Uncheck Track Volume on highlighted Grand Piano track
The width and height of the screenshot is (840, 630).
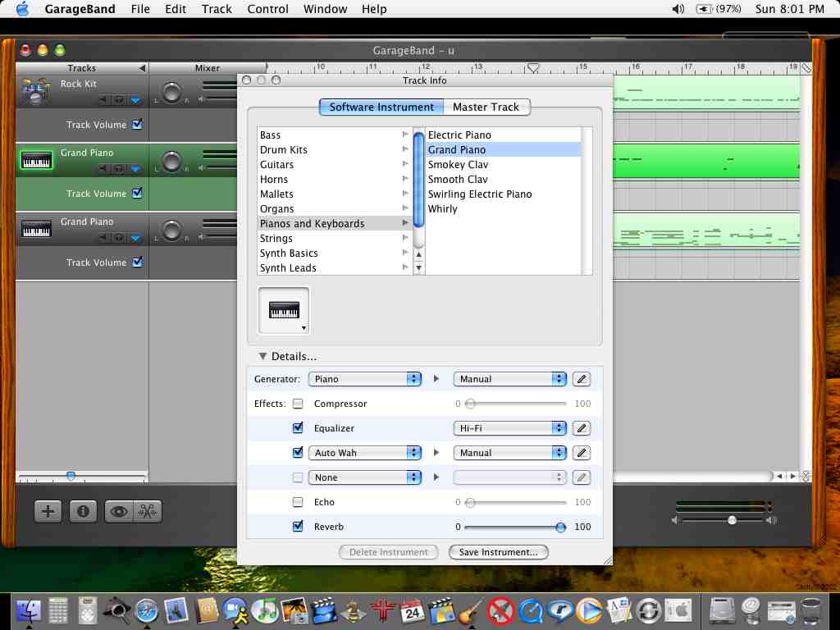[x=137, y=193]
